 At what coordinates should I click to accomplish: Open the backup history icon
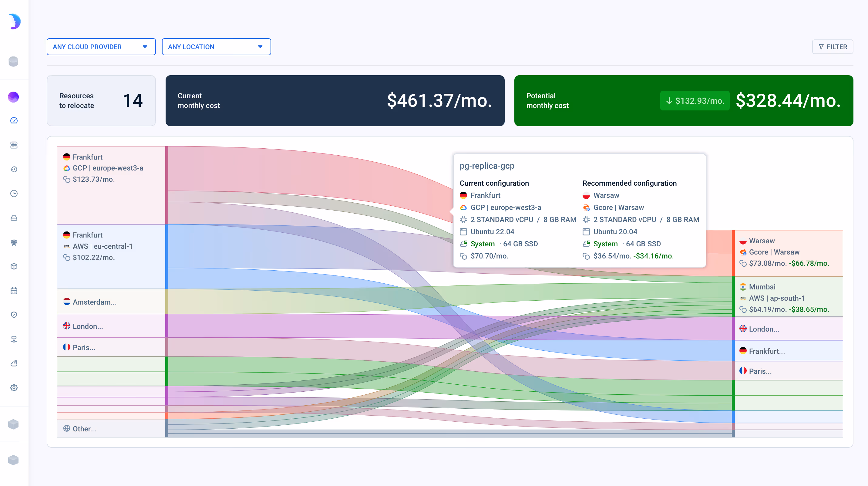(x=14, y=169)
